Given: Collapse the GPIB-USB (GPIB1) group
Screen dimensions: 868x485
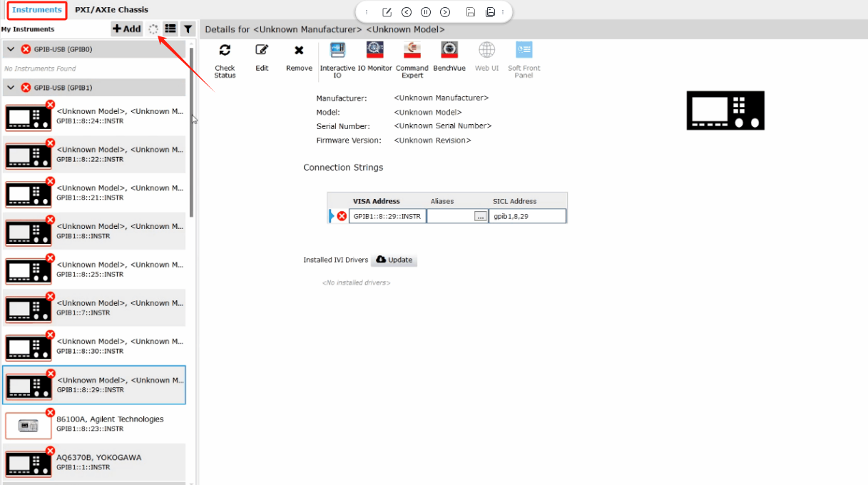Looking at the screenshot, I should pyautogui.click(x=11, y=88).
